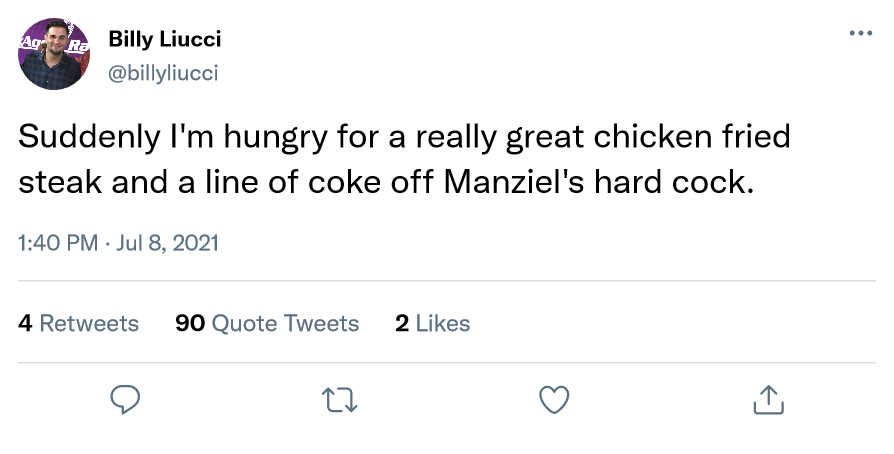Screen dimensions: 894x454
Task: Click the reply speech bubble icon
Action: (123, 400)
